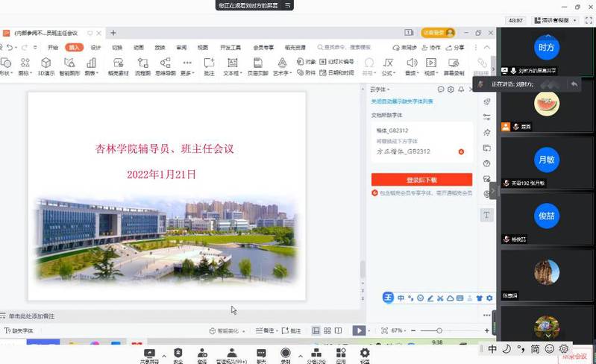Image resolution: width=596 pixels, height=364 pixels.
Task: Open meeting 设置 settings gear
Action: click(x=365, y=356)
